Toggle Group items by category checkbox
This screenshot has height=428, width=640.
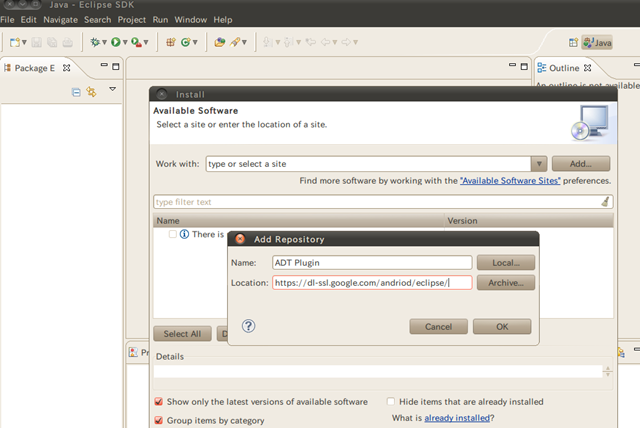[159, 421]
